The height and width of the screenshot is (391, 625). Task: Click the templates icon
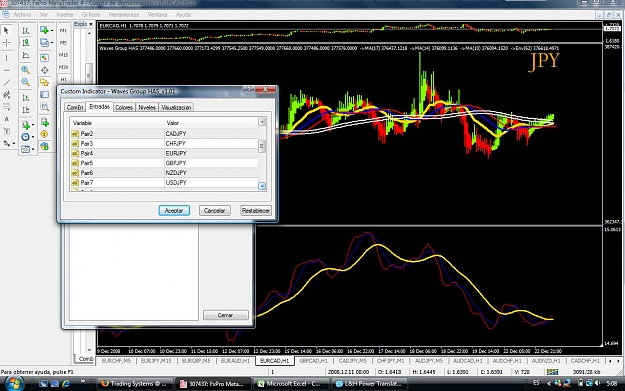(x=25, y=149)
